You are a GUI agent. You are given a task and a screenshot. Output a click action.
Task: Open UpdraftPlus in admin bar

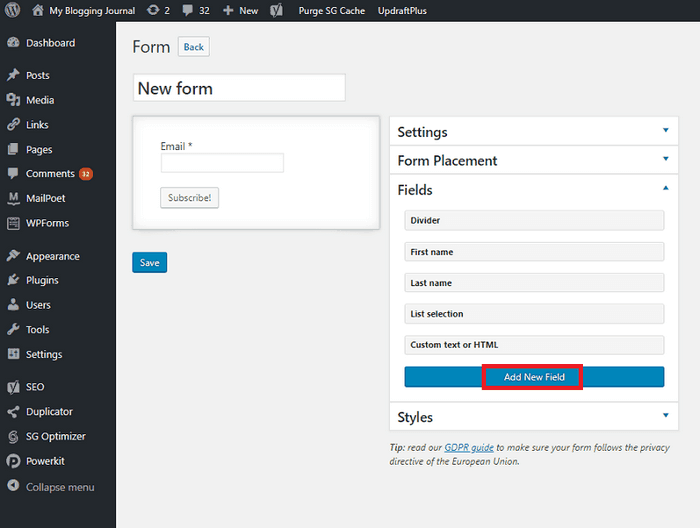click(402, 11)
